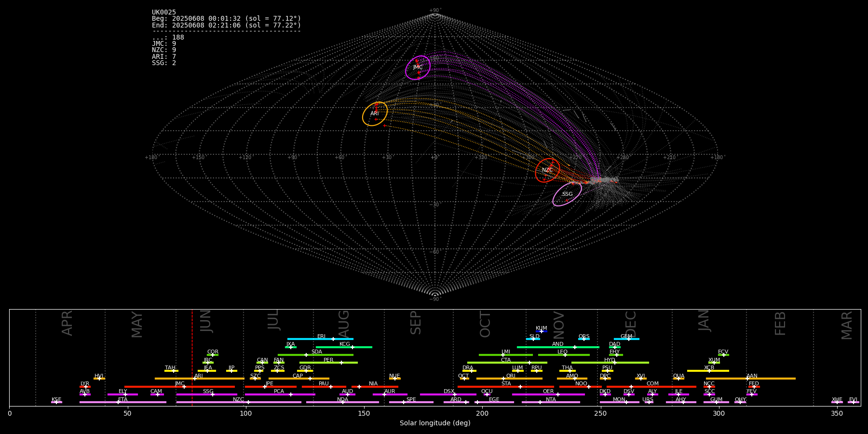
Task: Click the AAN shower bar in the timeline
Action: [x=751, y=379]
